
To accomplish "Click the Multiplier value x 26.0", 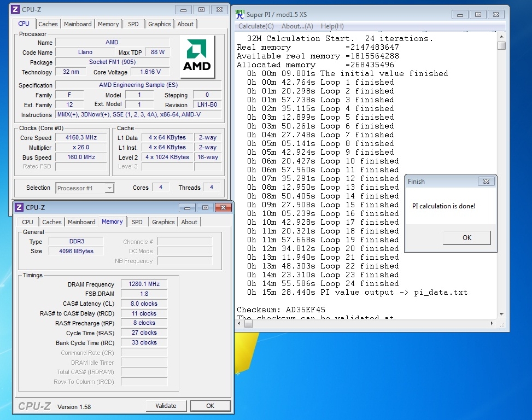I will point(81,147).
